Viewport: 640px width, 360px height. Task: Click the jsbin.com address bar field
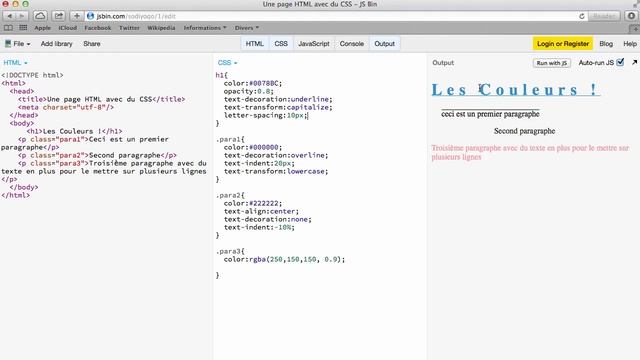tap(335, 16)
